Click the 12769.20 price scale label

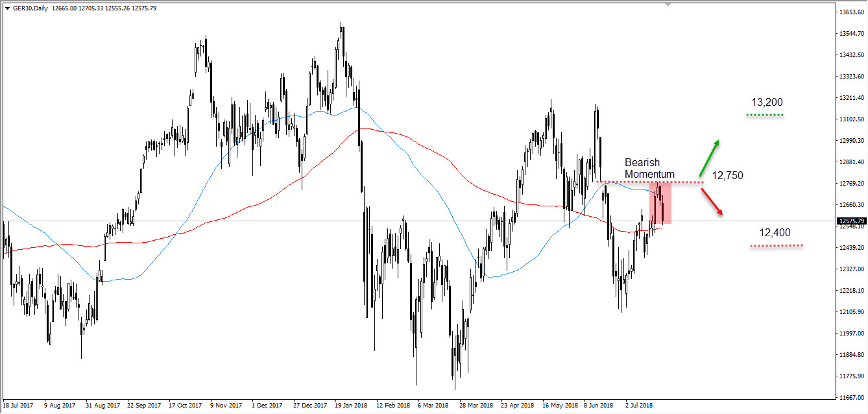click(x=852, y=183)
